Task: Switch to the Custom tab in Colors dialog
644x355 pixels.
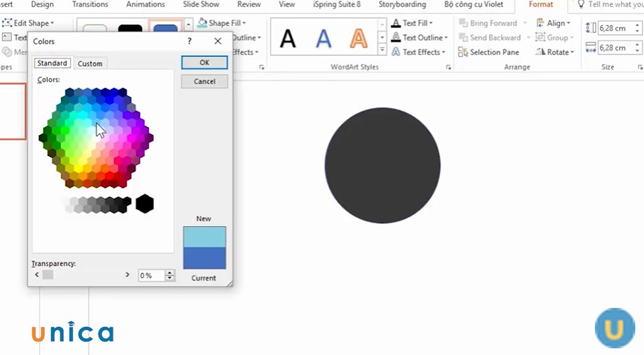Action: click(x=90, y=64)
